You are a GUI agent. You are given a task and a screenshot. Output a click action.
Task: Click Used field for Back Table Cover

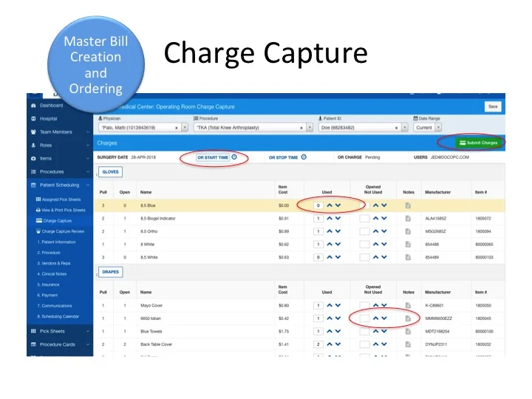318,344
